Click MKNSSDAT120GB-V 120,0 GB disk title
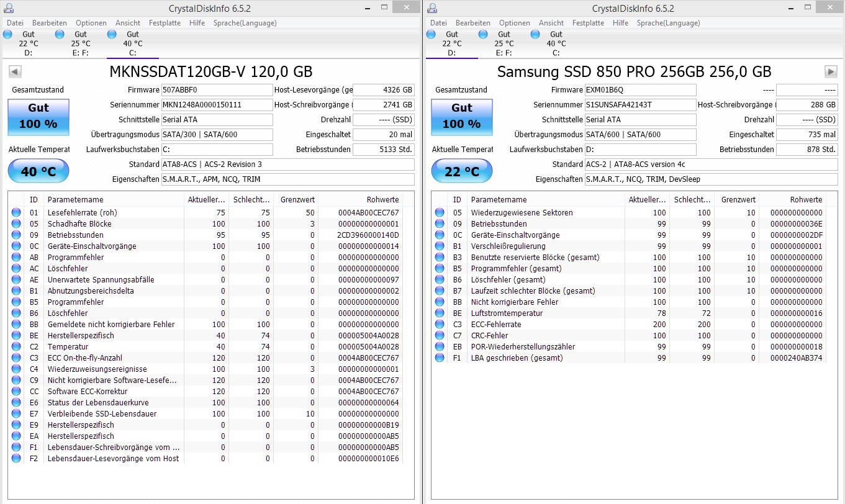Image resolution: width=845 pixels, height=504 pixels. (211, 71)
